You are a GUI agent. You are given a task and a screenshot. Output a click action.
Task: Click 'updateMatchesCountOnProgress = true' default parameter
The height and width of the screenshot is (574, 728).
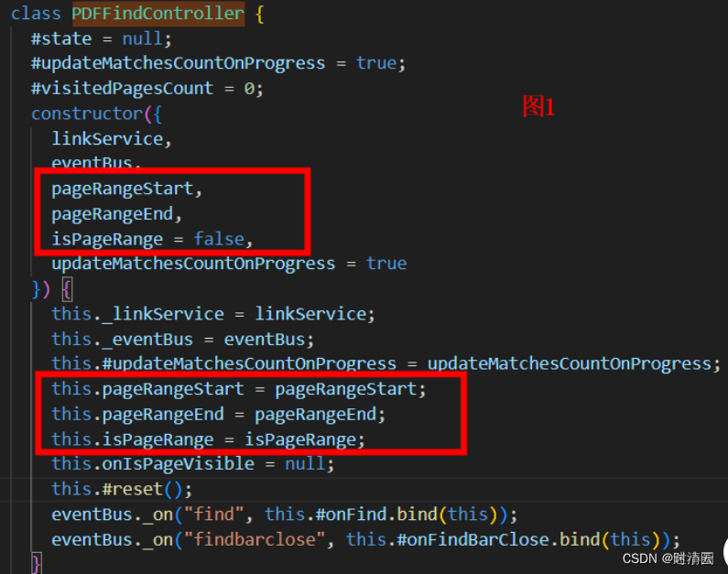229,264
